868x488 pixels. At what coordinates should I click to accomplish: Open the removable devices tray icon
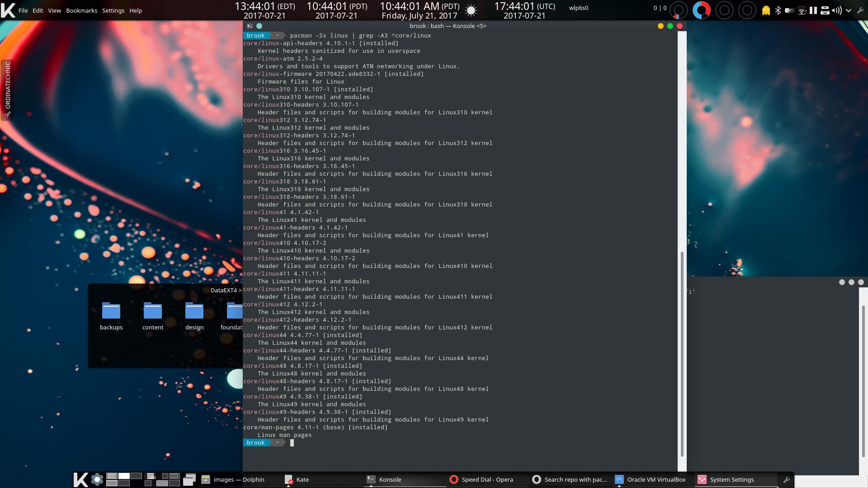pyautogui.click(x=789, y=10)
